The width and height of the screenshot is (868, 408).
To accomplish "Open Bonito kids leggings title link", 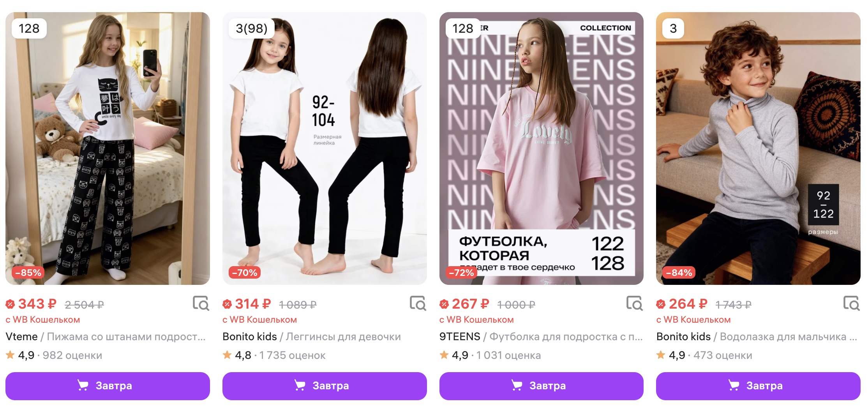I will point(312,337).
